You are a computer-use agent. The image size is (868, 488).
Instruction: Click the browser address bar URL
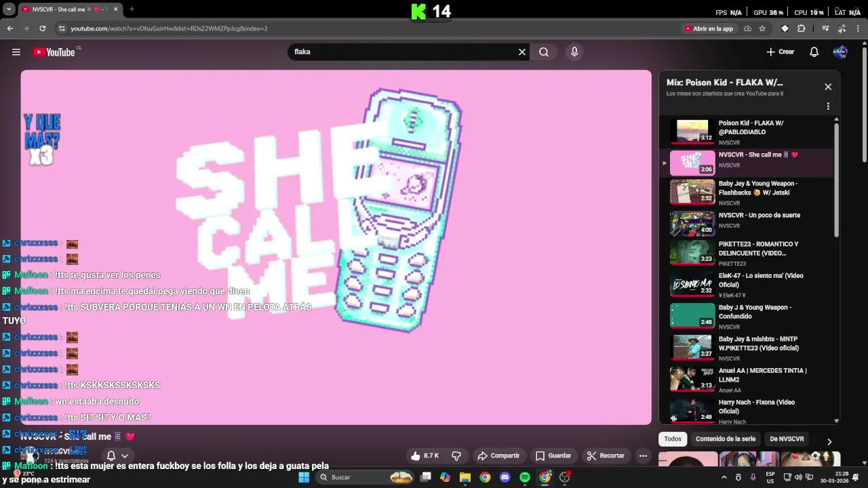170,28
